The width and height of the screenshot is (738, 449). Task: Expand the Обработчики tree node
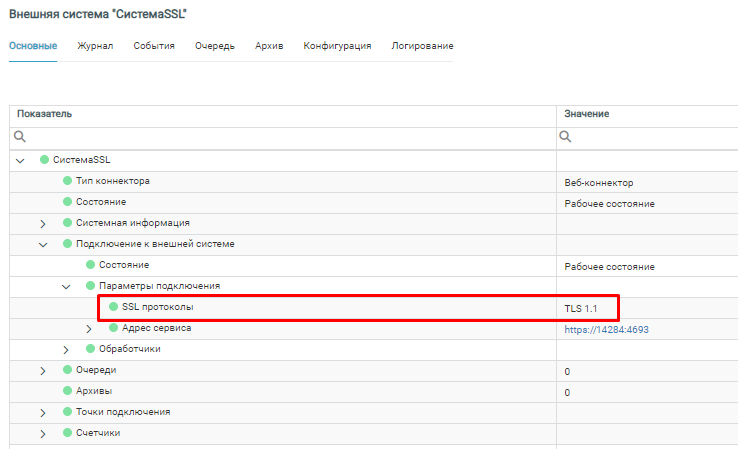(x=66, y=349)
